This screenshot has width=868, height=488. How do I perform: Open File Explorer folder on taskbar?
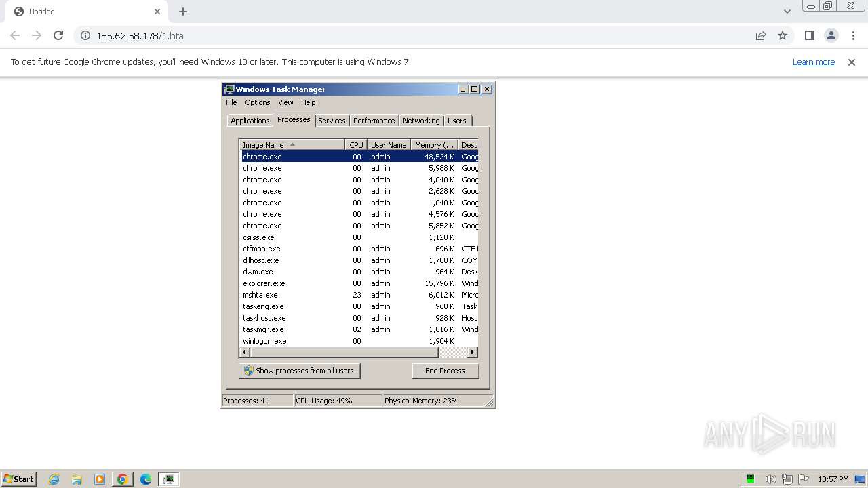pos(77,479)
